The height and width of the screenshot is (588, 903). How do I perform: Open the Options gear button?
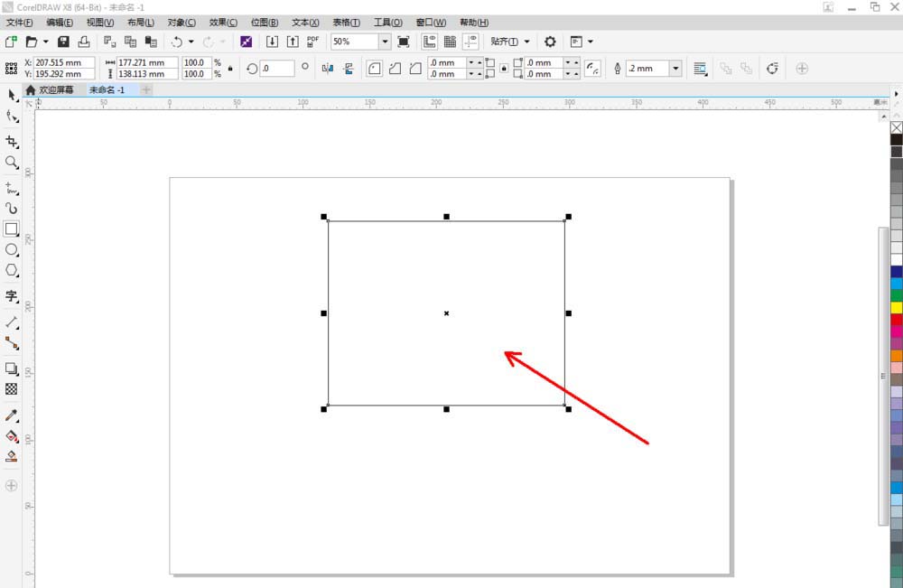(x=550, y=42)
